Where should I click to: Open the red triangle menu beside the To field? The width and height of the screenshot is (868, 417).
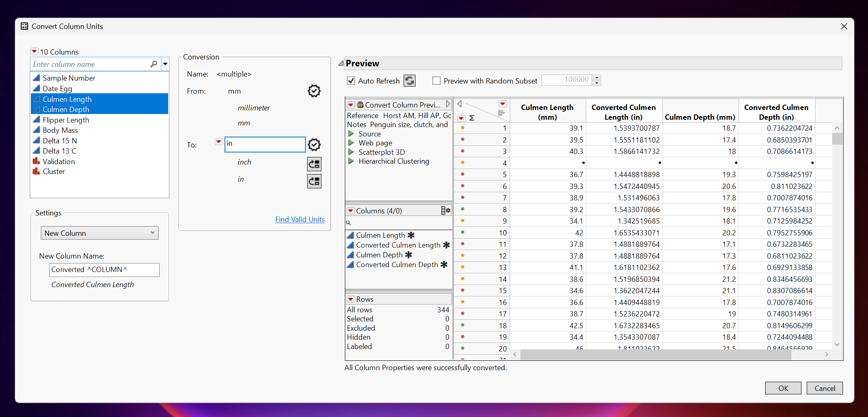click(219, 142)
